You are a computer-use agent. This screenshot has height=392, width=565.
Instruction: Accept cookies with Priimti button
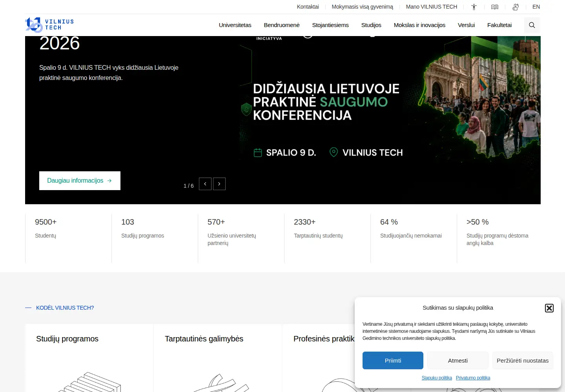pos(393,360)
